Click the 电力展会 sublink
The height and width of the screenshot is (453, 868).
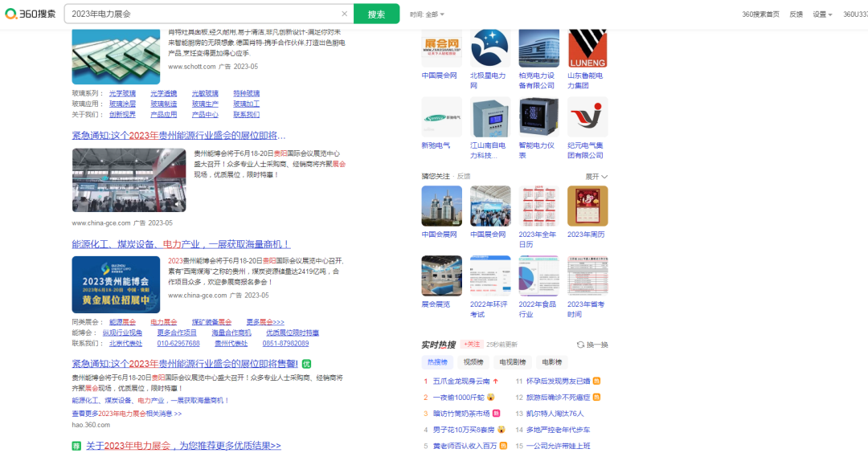click(164, 322)
